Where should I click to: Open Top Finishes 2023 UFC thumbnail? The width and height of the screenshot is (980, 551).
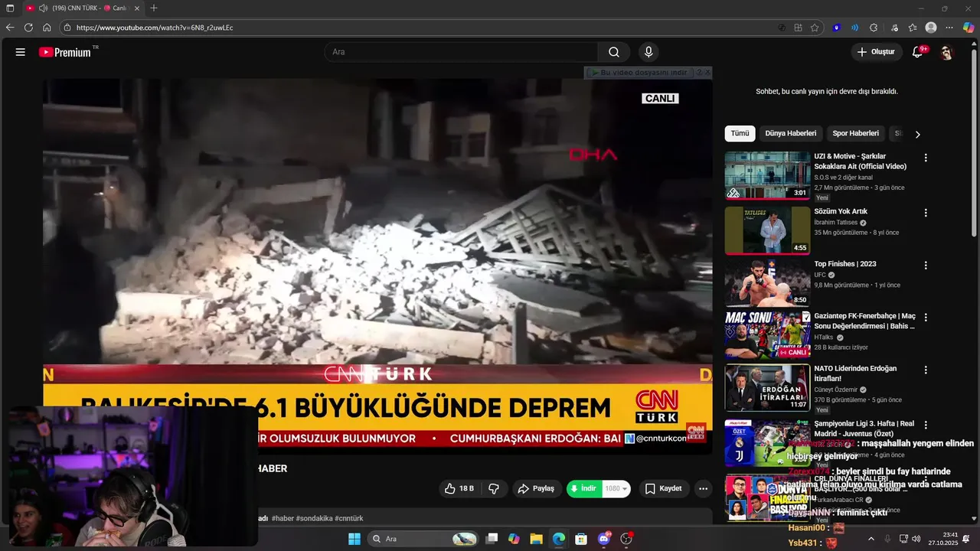pos(767,282)
